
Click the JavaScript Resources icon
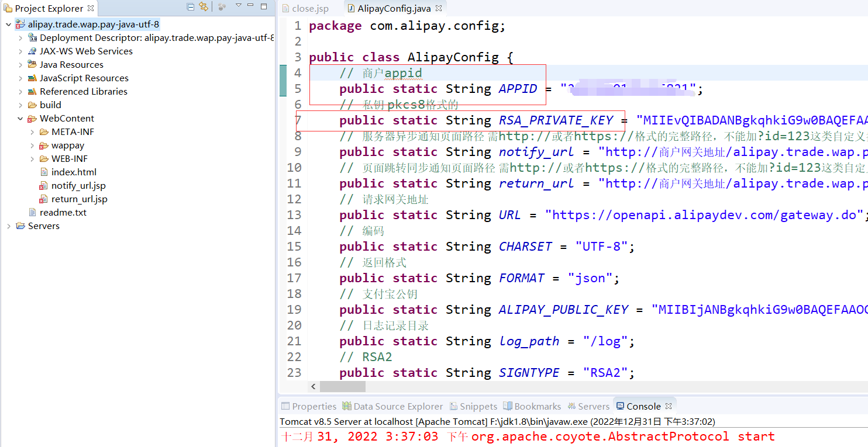(x=33, y=78)
